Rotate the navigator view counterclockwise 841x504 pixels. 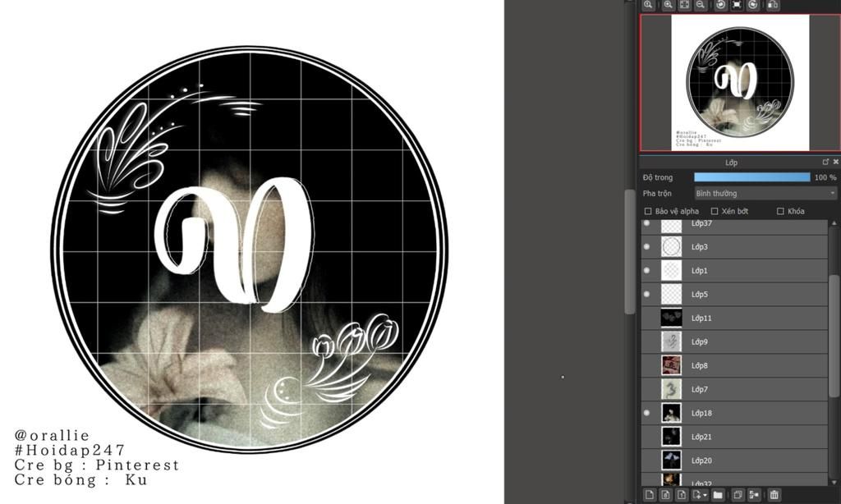point(721,4)
